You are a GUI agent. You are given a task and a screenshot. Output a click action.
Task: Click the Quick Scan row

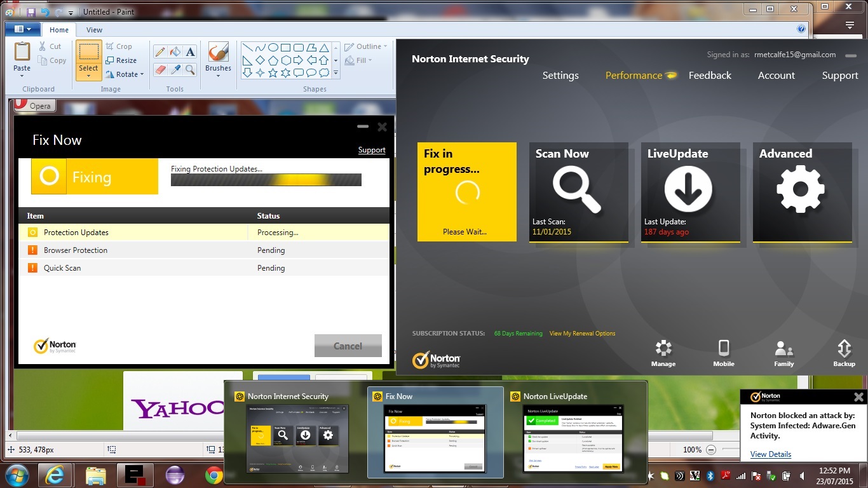[x=204, y=268]
